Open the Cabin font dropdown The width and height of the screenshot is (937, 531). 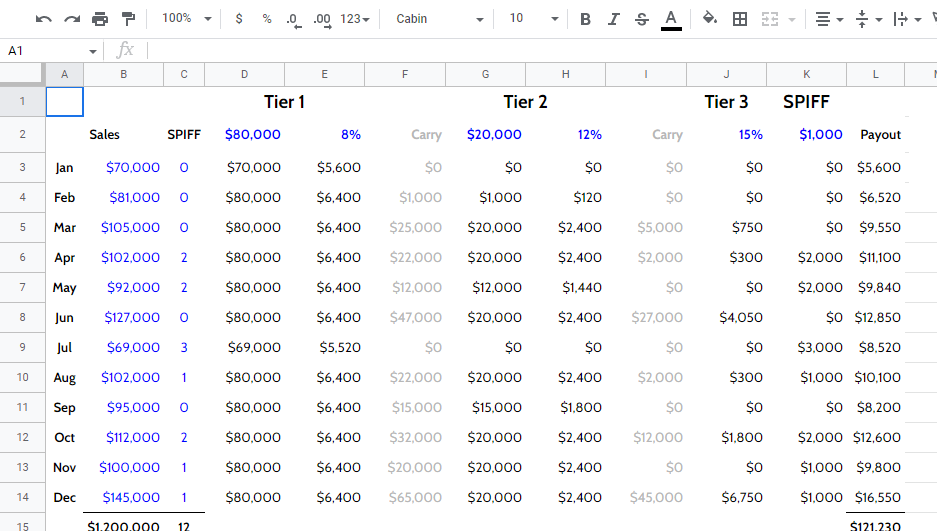coord(439,19)
